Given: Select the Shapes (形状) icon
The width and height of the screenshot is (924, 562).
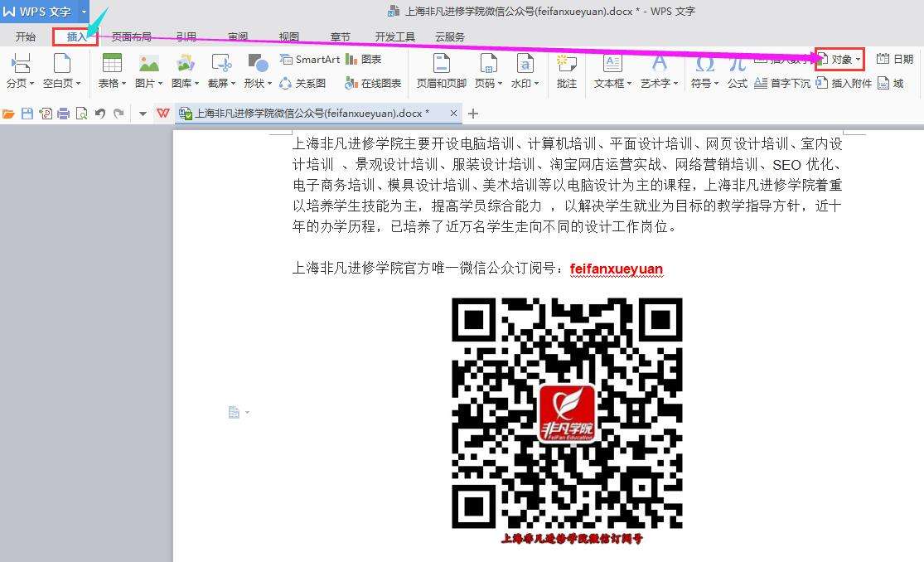Looking at the screenshot, I should [x=258, y=62].
